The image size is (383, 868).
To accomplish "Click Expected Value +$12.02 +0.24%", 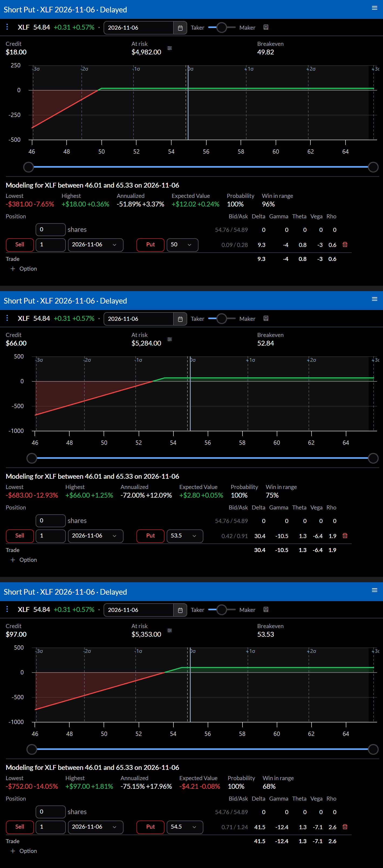I will 195,204.
